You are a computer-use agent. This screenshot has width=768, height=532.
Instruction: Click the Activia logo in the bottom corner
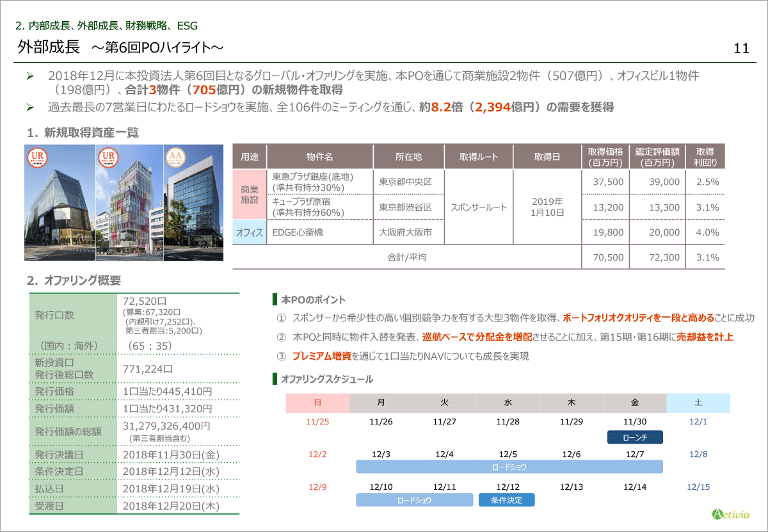731,513
